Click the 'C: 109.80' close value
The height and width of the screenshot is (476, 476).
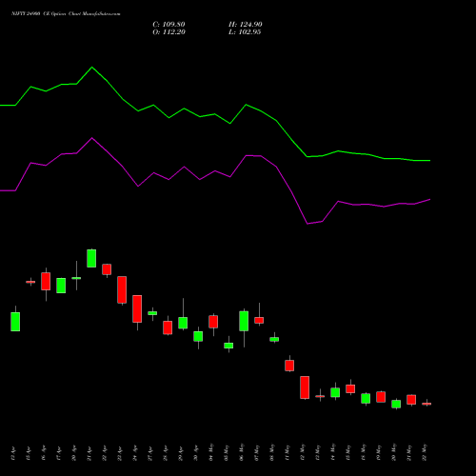pyautogui.click(x=169, y=25)
